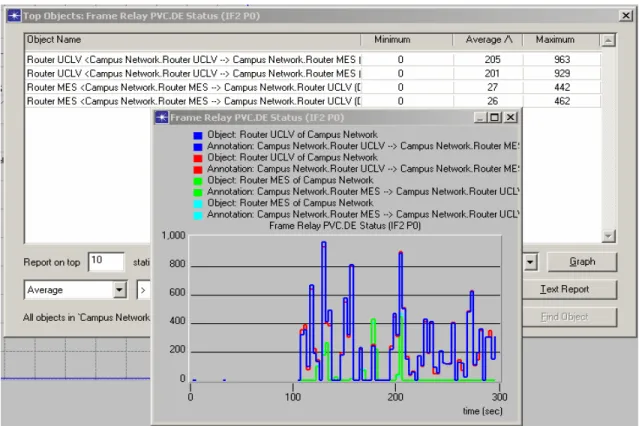Open the Text Report
The width and height of the screenshot is (639, 426).
tap(569, 289)
